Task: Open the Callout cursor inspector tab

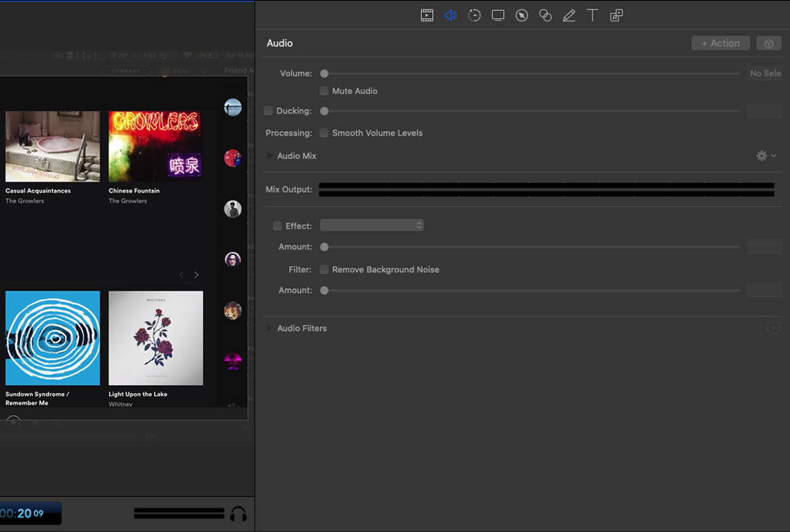Action: pos(521,15)
